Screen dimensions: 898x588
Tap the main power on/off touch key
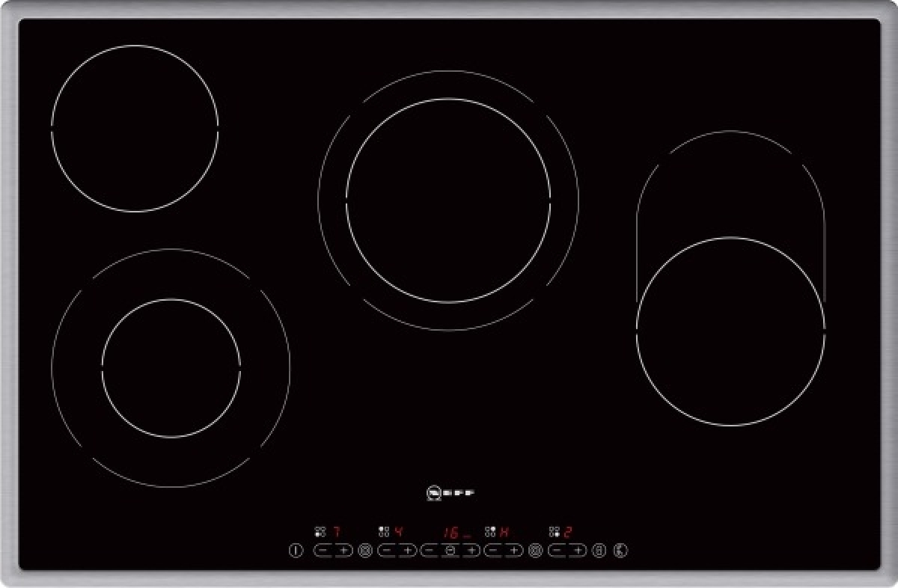click(296, 551)
